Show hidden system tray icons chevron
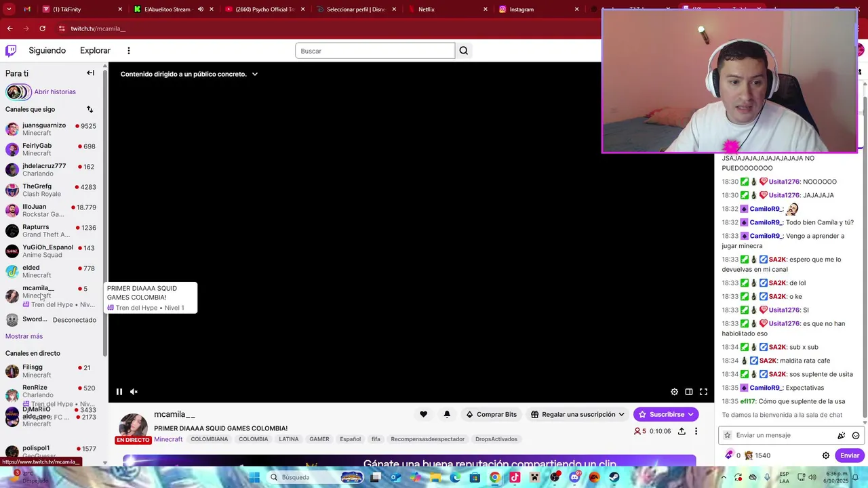The height and width of the screenshot is (488, 868). point(724,477)
